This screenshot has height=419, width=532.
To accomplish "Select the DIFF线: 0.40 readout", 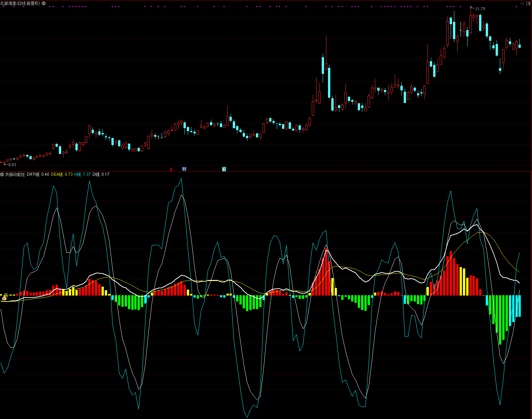I will click(x=38, y=174).
